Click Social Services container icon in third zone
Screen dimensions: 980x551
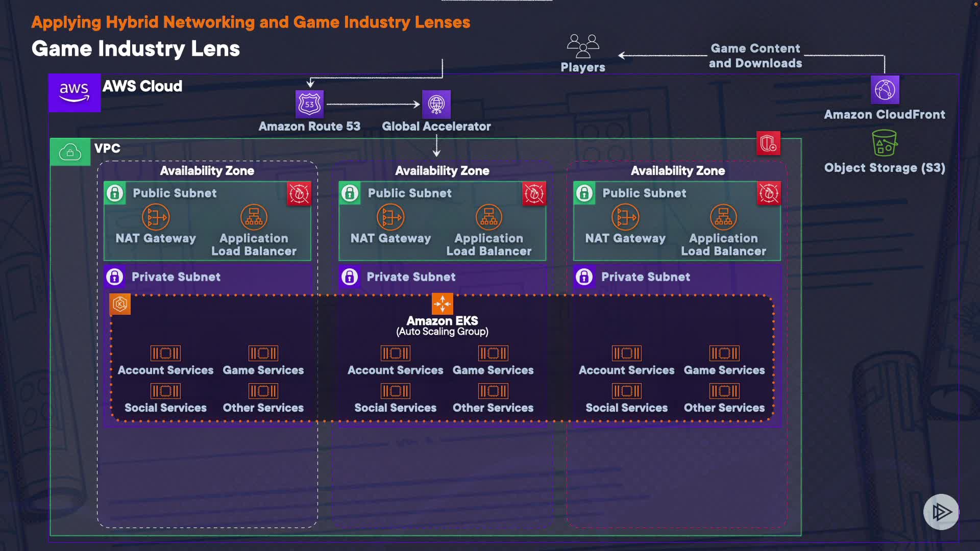tap(626, 391)
